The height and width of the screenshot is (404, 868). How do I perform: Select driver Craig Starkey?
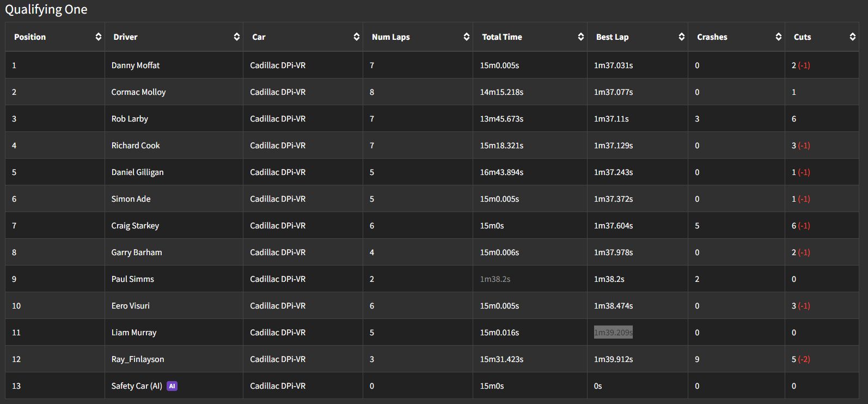point(135,226)
